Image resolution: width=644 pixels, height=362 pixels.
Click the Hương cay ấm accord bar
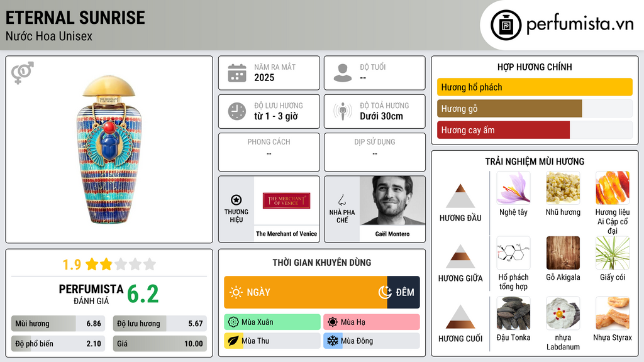[x=535, y=130]
